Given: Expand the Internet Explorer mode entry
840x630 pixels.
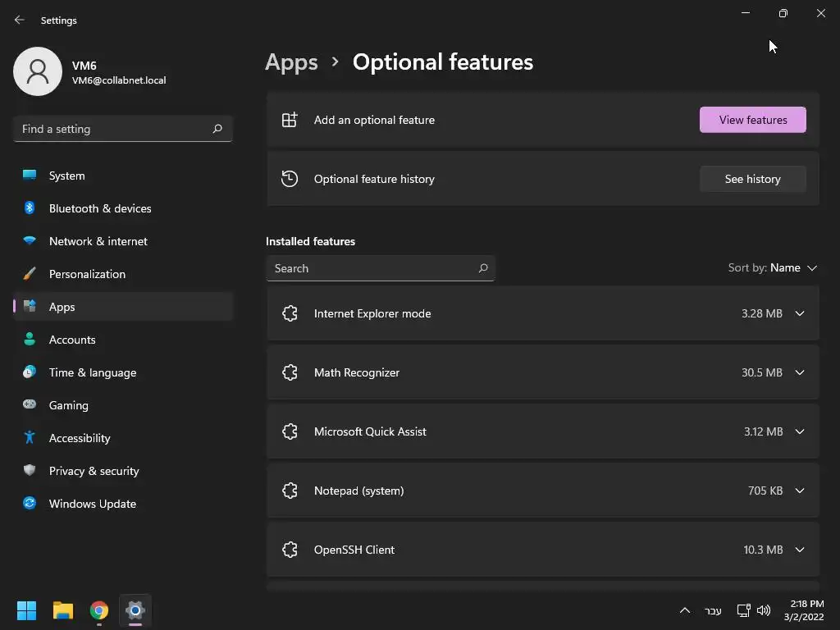Looking at the screenshot, I should point(800,313).
